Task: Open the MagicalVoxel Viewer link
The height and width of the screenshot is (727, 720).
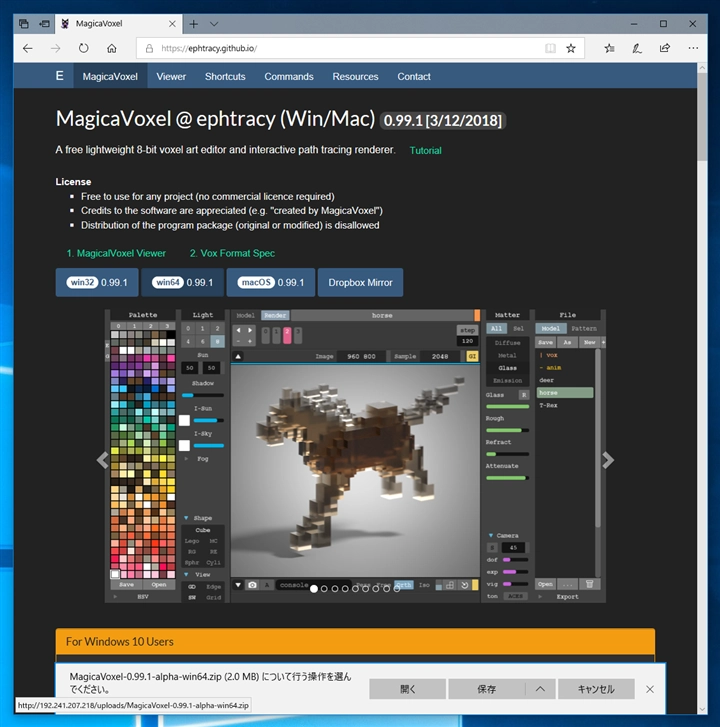Action: [116, 253]
